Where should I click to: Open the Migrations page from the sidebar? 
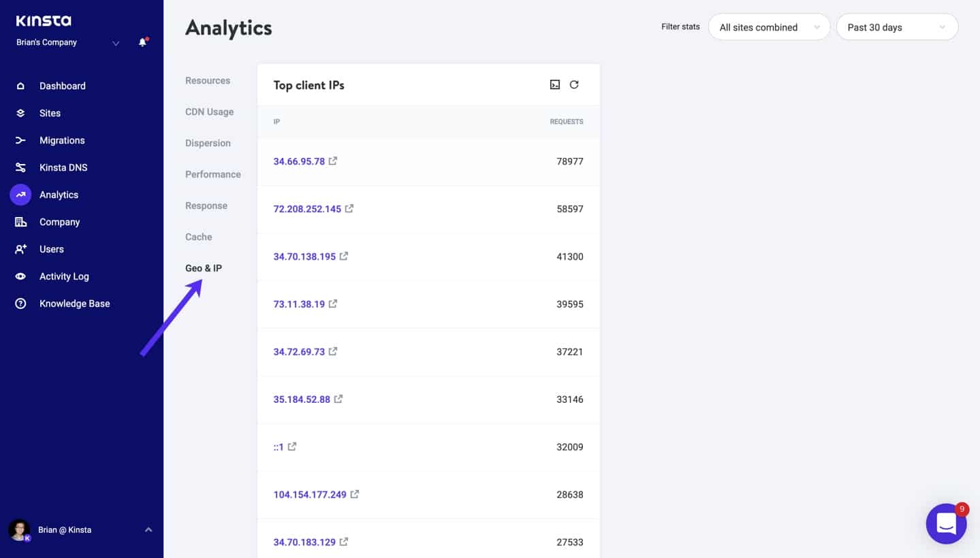(62, 140)
